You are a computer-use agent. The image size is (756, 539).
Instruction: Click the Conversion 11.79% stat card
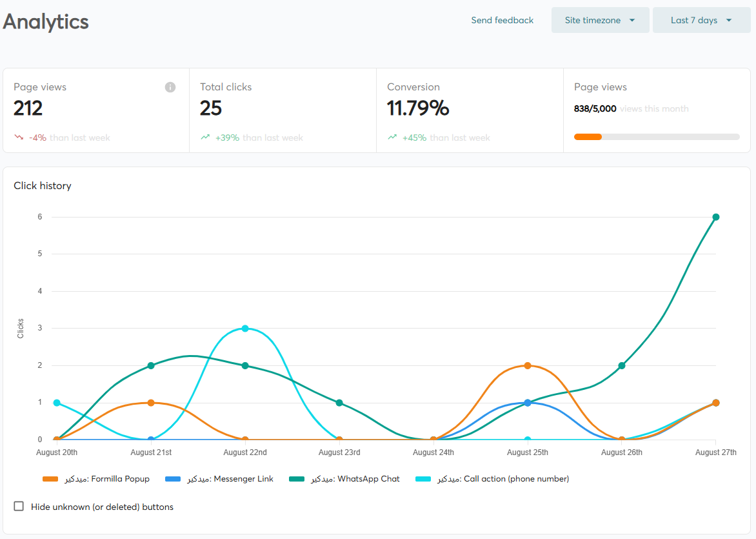pos(470,110)
